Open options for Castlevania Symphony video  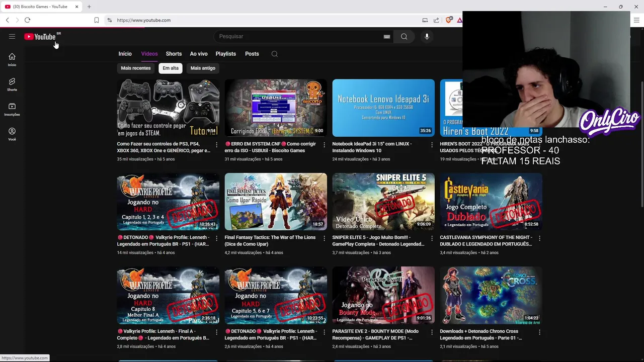coord(539,238)
